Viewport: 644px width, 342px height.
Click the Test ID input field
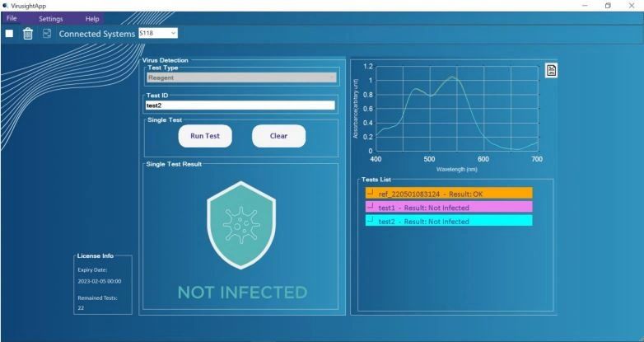click(x=240, y=105)
